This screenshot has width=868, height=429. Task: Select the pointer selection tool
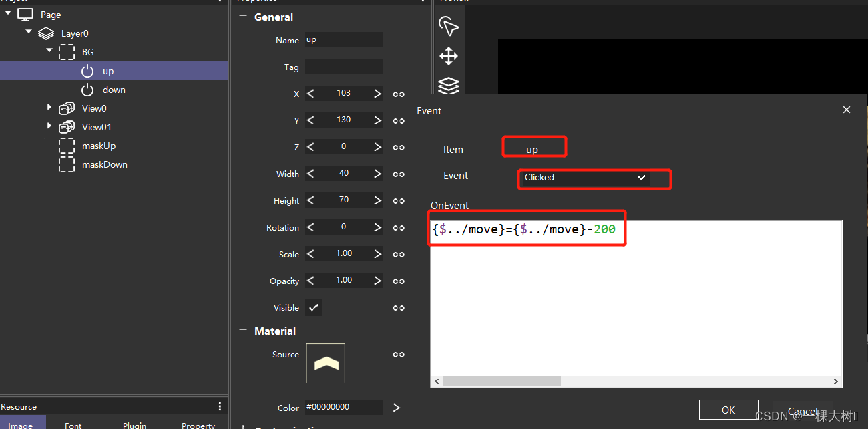click(448, 26)
